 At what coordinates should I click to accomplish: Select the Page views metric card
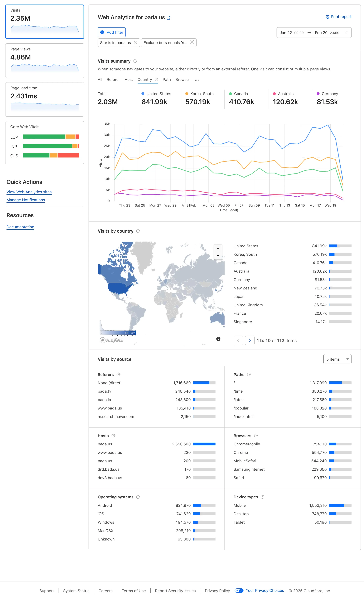click(45, 61)
